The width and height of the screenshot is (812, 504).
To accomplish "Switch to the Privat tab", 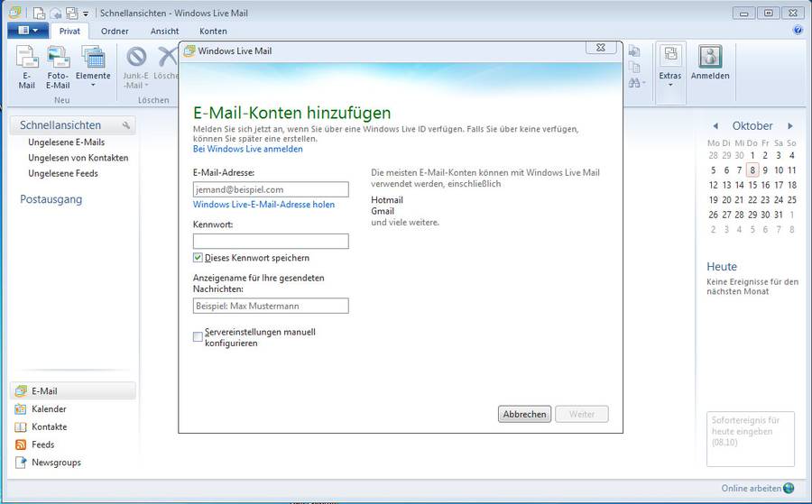I will tap(69, 31).
